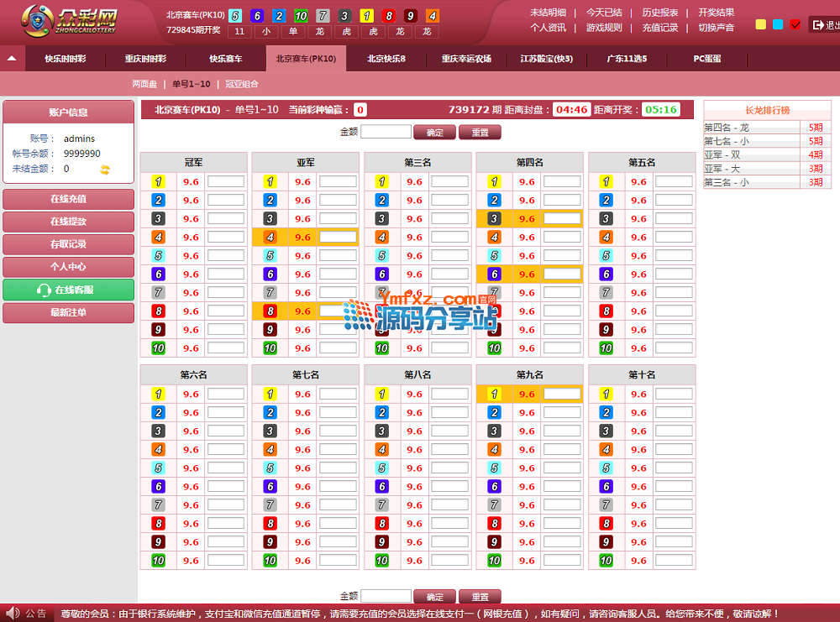Switch to the 北京快乐8 tab
This screenshot has height=622, width=840.
coord(386,59)
